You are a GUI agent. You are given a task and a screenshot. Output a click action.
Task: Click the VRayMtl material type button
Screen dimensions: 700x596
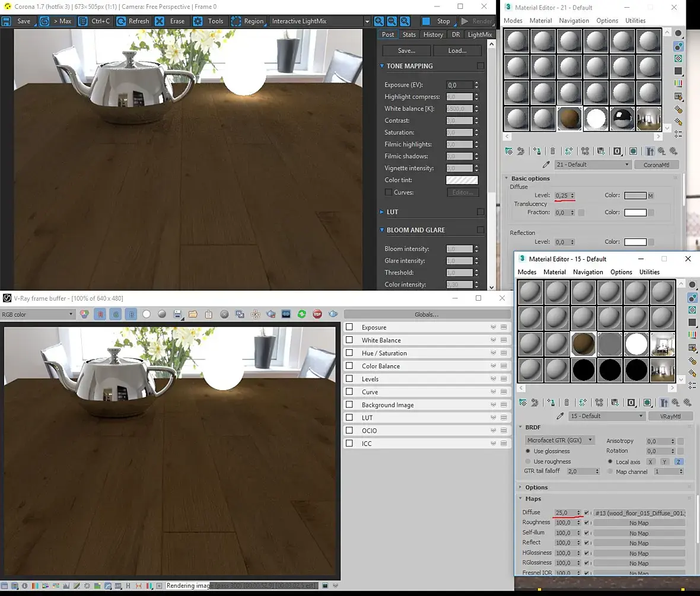(670, 416)
